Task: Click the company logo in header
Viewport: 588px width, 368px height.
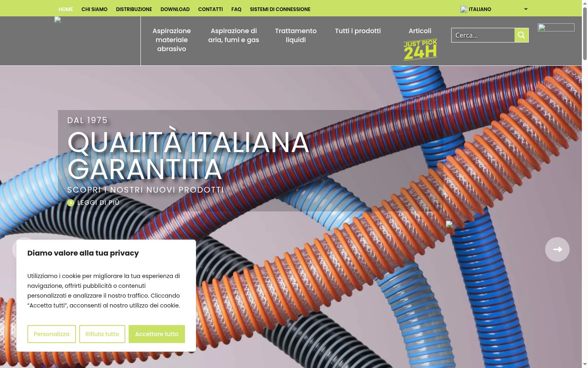Action: [x=58, y=20]
